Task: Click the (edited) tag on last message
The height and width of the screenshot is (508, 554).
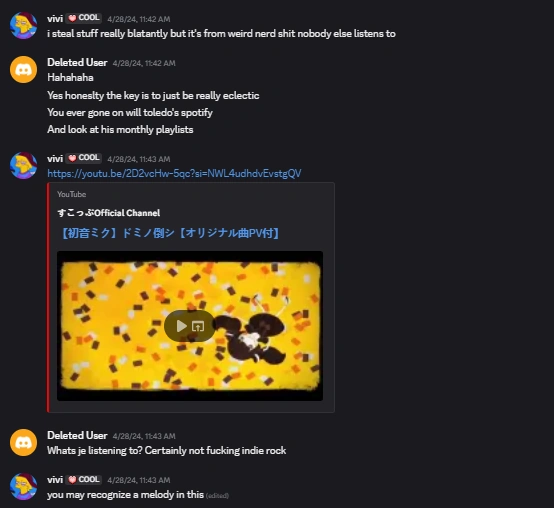Action: 217,496
